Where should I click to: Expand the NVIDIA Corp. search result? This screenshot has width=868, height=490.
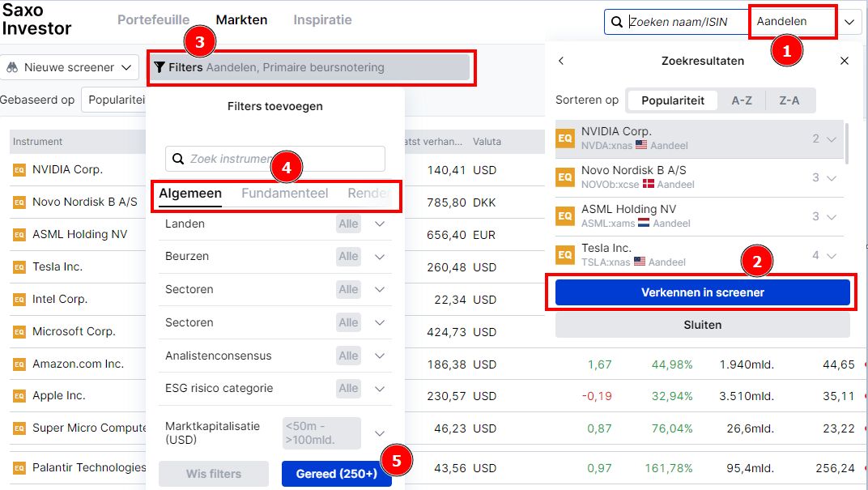(x=832, y=139)
